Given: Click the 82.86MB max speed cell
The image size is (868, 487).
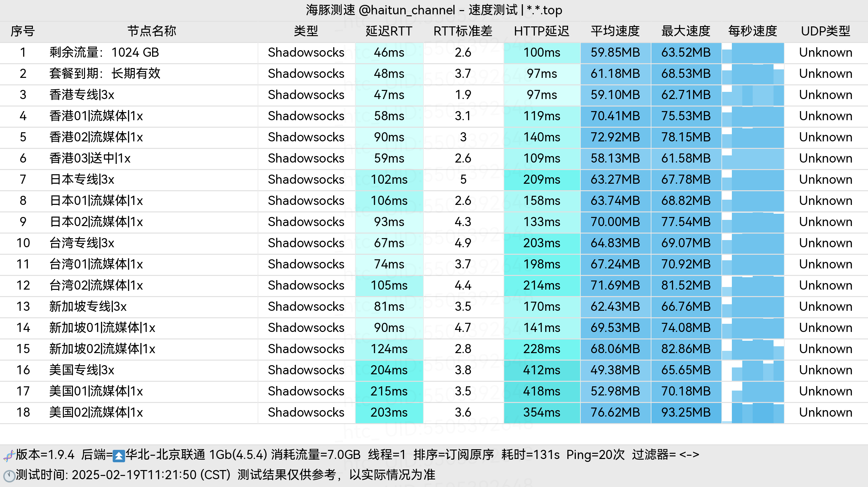Looking at the screenshot, I should pyautogui.click(x=686, y=349).
